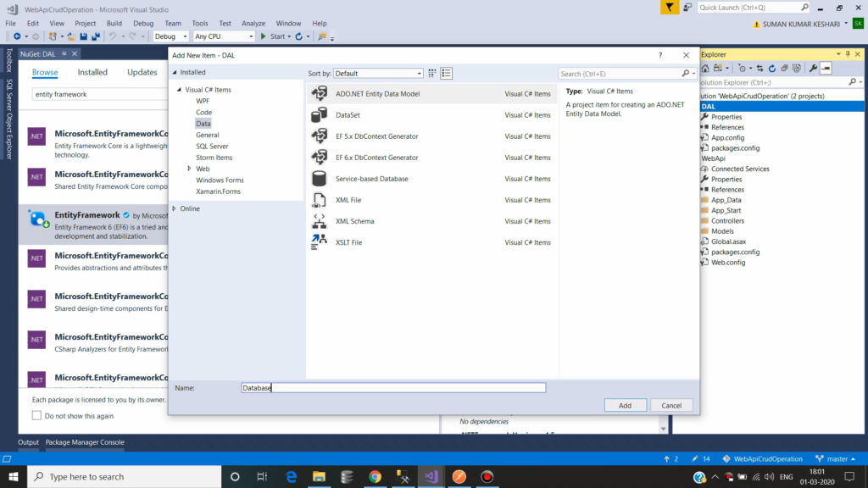This screenshot has height=488, width=868.
Task: Refresh the Solution Explorer
Action: tap(772, 68)
